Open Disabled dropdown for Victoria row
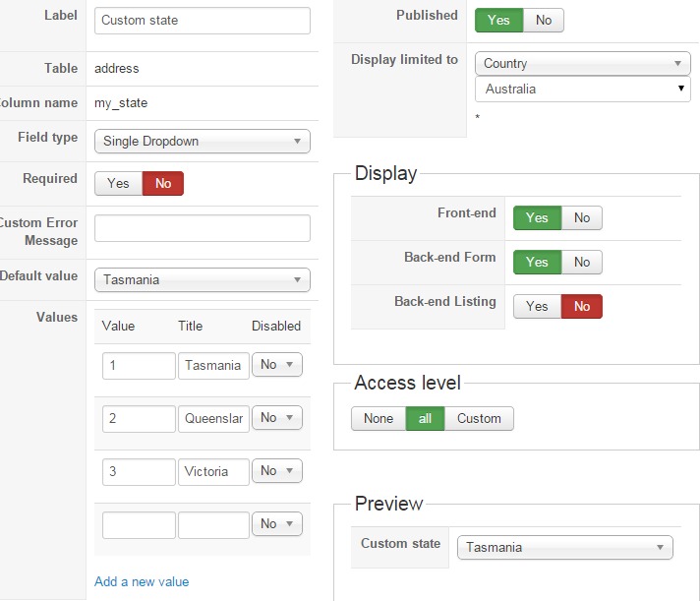 tap(276, 471)
